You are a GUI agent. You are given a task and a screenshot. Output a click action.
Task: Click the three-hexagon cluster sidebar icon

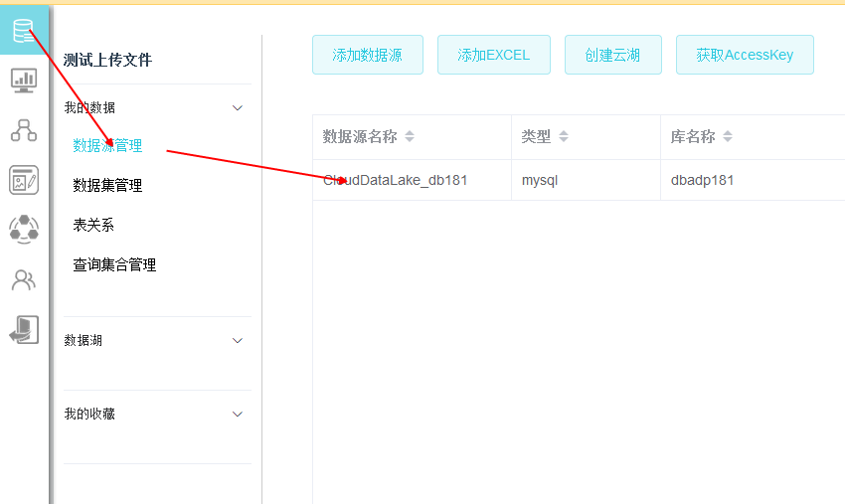click(x=23, y=230)
